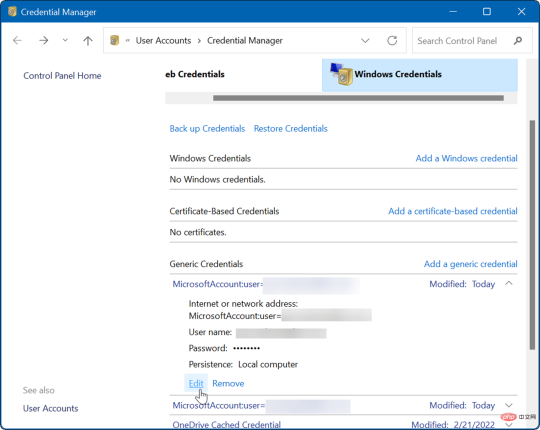540x430 pixels.
Task: Click Add a certificate-based credential
Action: [453, 211]
